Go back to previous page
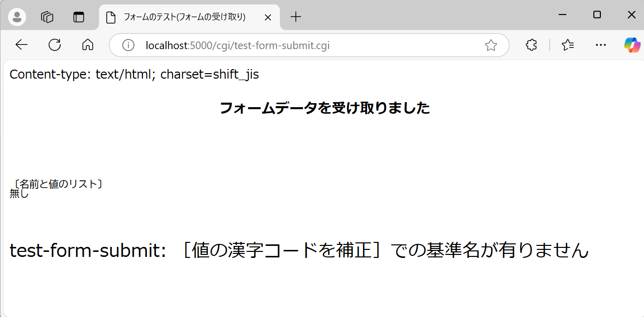Screen dimensions: 644x317 pyautogui.click(x=22, y=45)
